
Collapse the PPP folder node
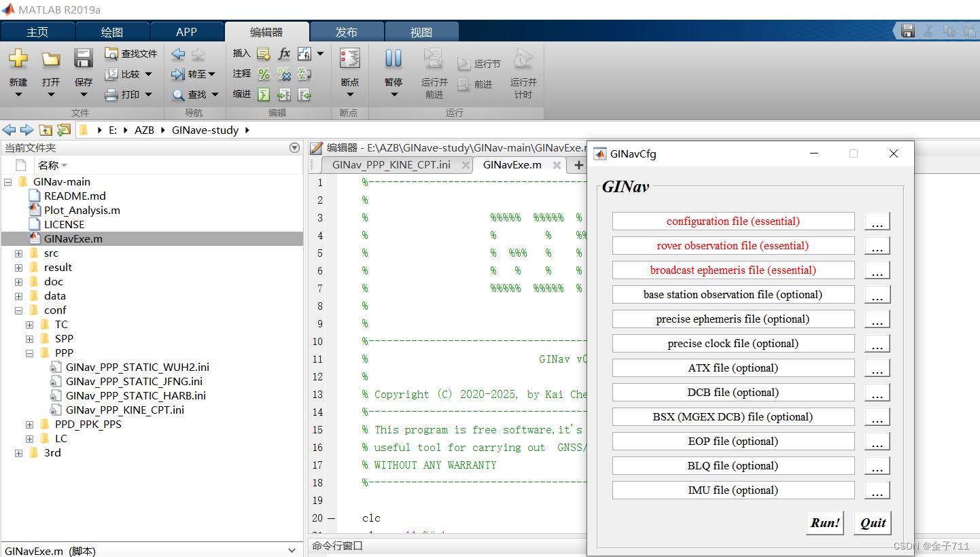pos(30,353)
